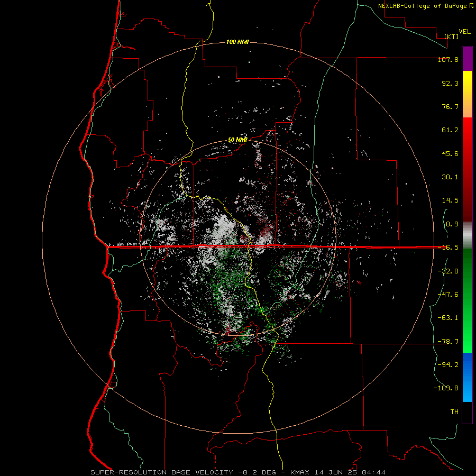
Task: Click the -63.1 velocity scale label
Action: [x=448, y=318]
